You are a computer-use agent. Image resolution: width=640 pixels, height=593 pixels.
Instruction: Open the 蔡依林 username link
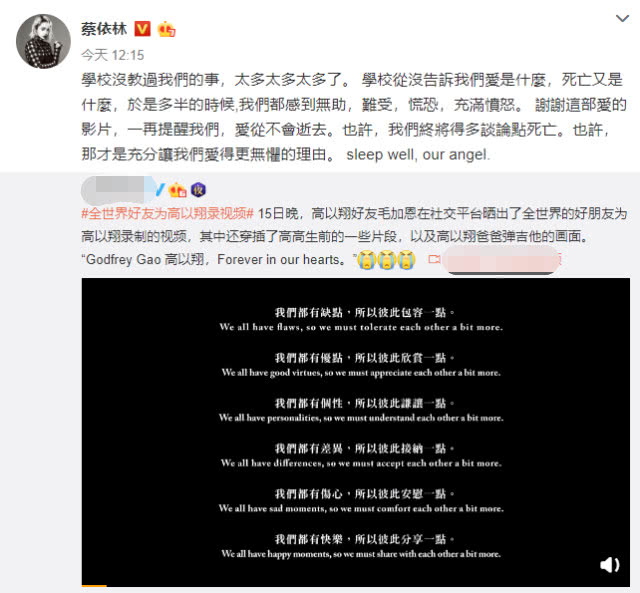tap(104, 29)
